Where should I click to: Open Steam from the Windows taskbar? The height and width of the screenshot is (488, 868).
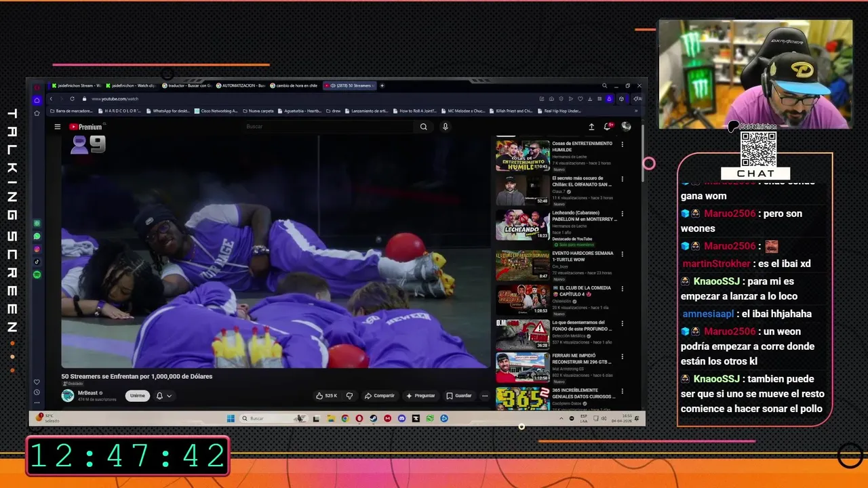(x=374, y=418)
